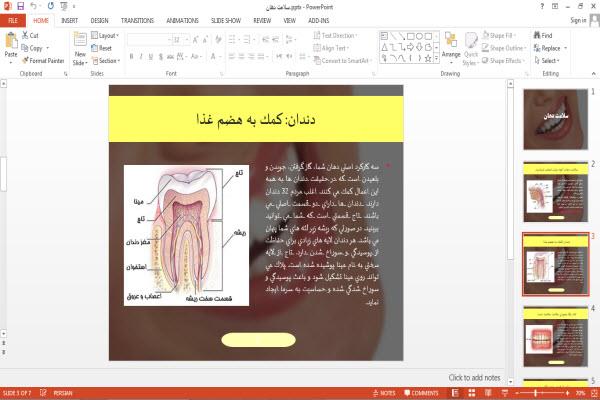Toggle text Shadow formatting
Screen dimensions: 600x400
(x=161, y=57)
